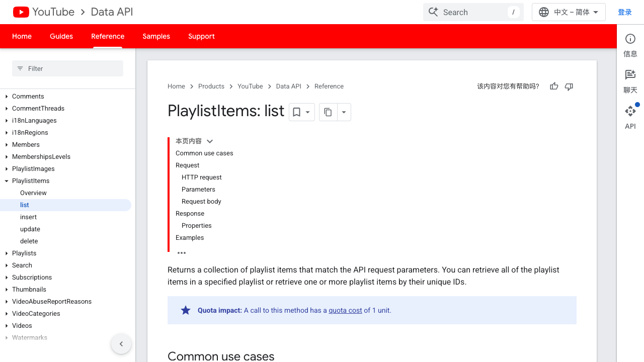Select the insert method item
The height and width of the screenshot is (362, 644).
28,217
